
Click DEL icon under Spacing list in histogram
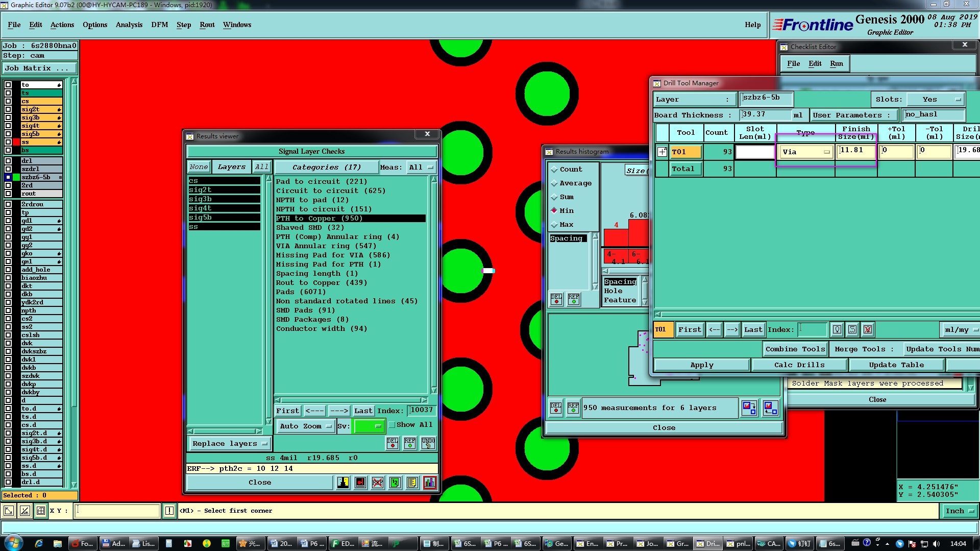pyautogui.click(x=556, y=299)
